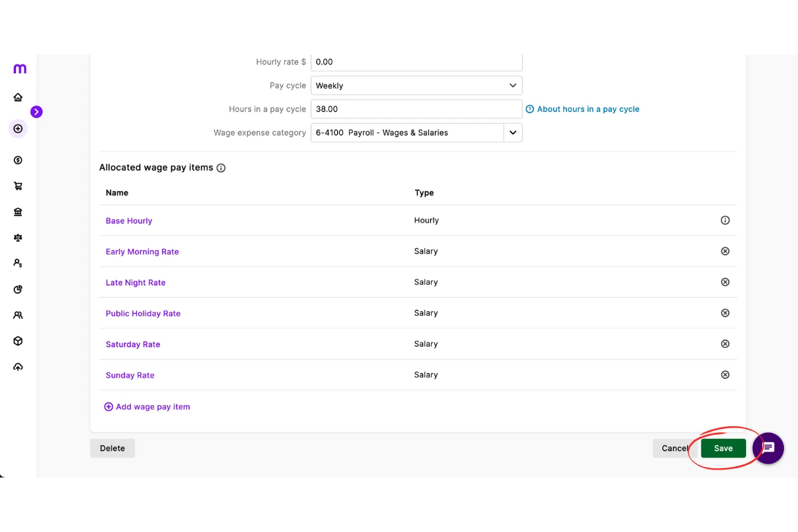Remove the Early Morning Rate pay item
The image size is (798, 532).
(725, 251)
